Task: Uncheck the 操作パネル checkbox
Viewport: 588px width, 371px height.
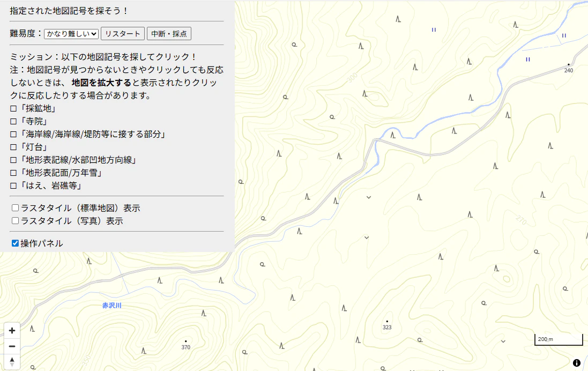Action: pos(16,243)
